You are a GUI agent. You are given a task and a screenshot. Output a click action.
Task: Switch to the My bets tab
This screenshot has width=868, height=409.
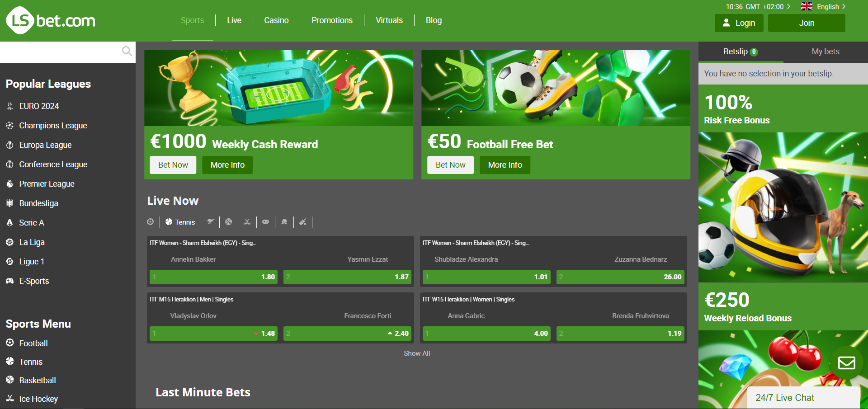tap(826, 52)
